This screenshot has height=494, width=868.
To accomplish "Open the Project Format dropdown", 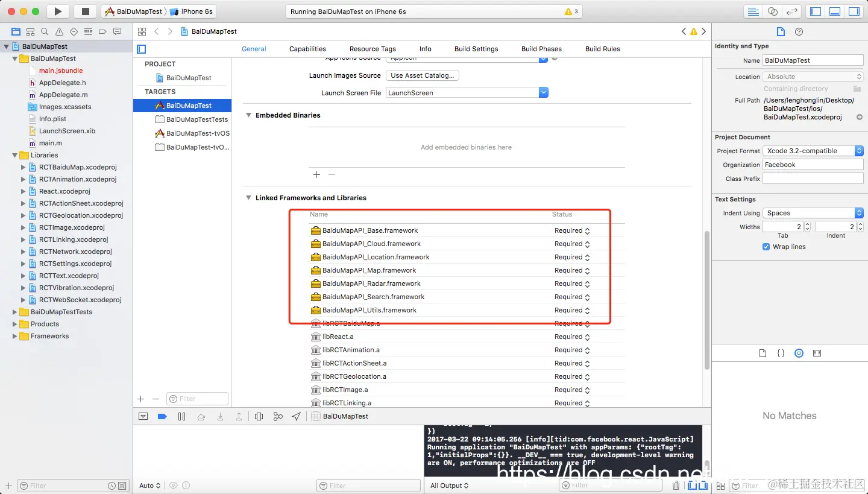I will 813,151.
